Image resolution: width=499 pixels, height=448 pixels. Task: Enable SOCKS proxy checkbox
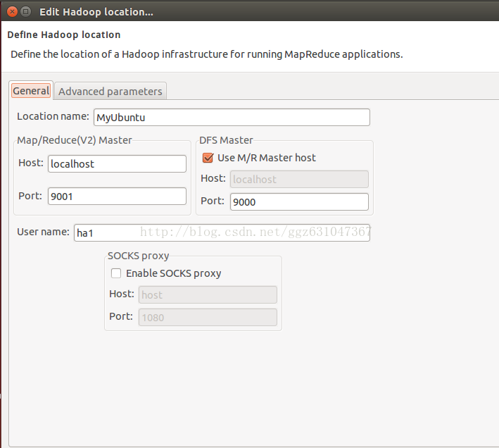click(116, 273)
